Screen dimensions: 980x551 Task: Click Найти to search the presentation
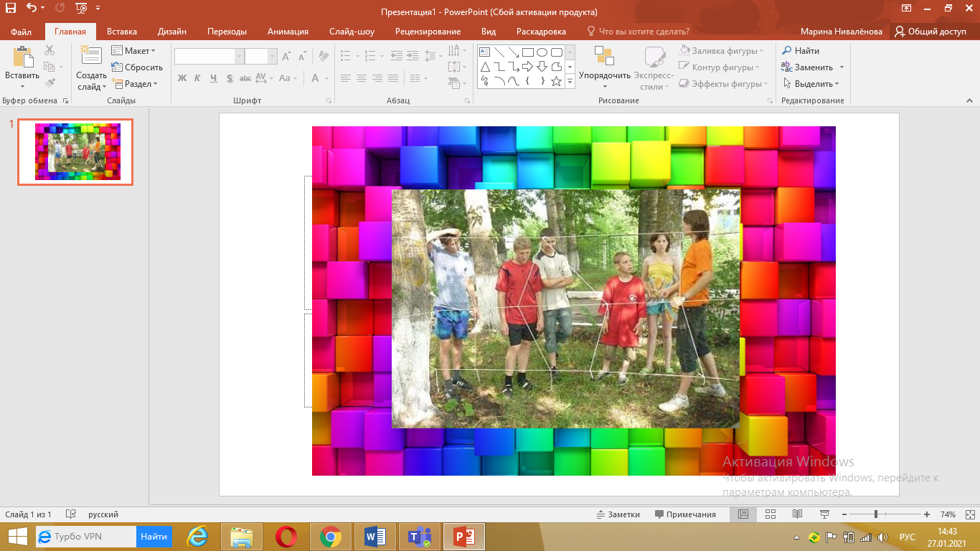click(x=801, y=51)
